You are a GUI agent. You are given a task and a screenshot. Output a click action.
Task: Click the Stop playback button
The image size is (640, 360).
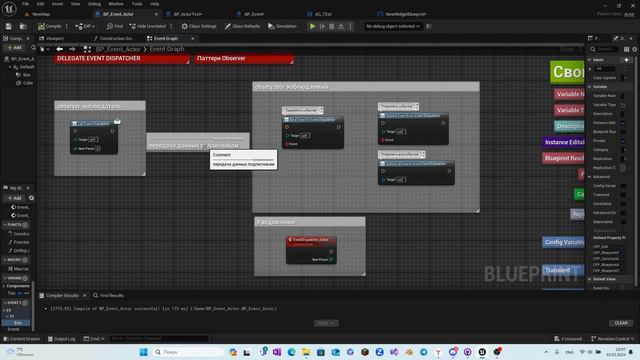coord(331,26)
